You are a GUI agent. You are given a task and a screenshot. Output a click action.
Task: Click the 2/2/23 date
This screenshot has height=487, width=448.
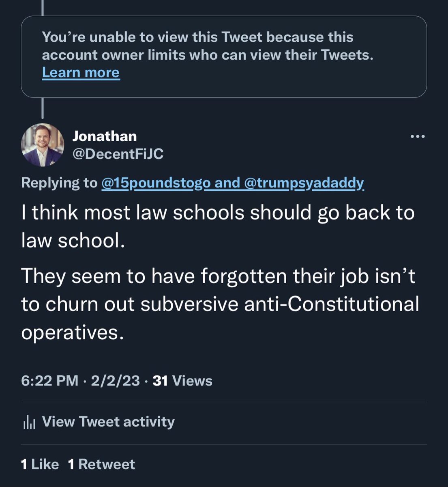coord(115,381)
